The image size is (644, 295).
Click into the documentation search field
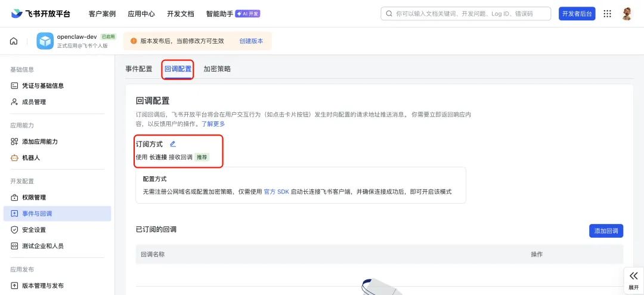click(466, 14)
